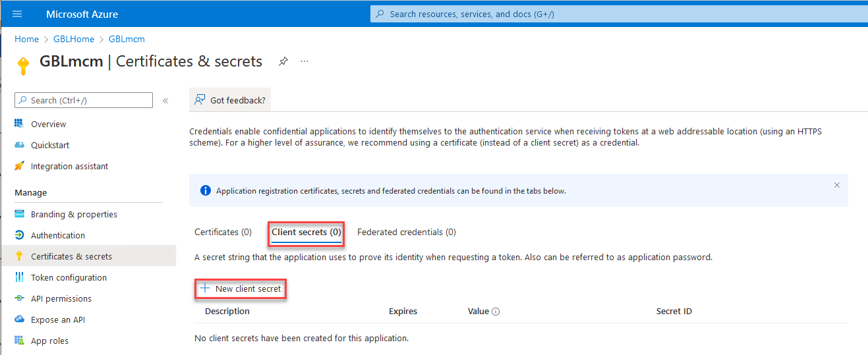Open the more options ellipsis
Viewport: 868px width, 355px height.
point(304,61)
